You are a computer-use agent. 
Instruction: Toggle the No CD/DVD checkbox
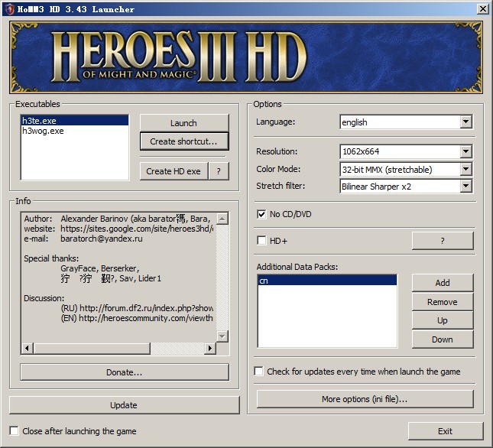point(261,214)
